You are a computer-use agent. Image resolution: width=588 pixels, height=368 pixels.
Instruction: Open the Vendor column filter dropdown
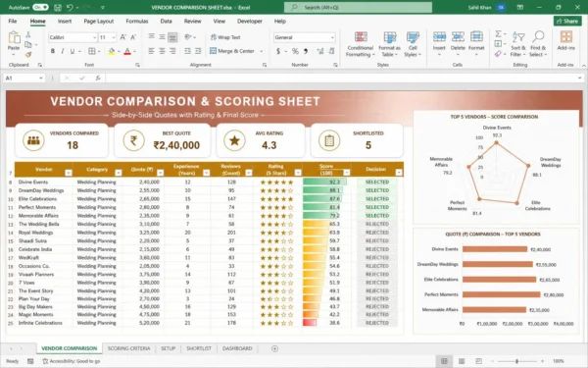point(69,173)
